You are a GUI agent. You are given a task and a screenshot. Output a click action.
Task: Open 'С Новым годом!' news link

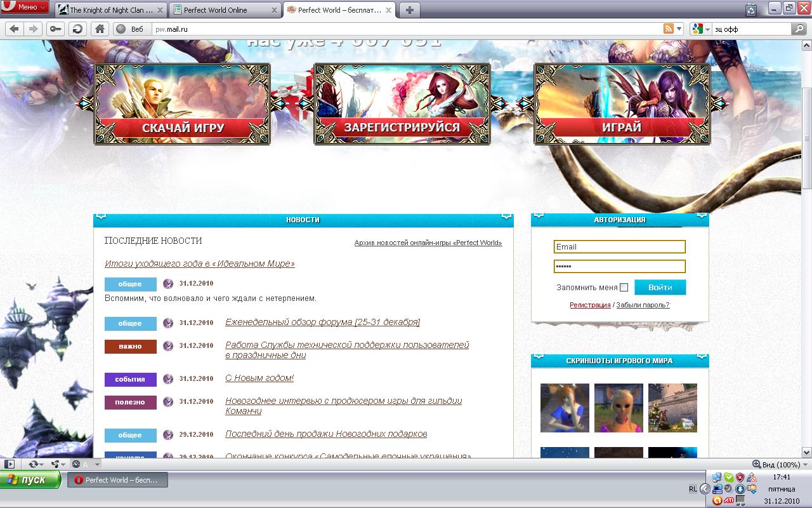pyautogui.click(x=259, y=378)
